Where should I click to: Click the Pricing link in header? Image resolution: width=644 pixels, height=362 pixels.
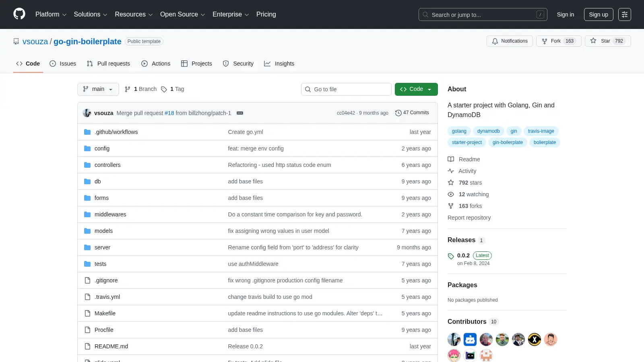pos(266,14)
